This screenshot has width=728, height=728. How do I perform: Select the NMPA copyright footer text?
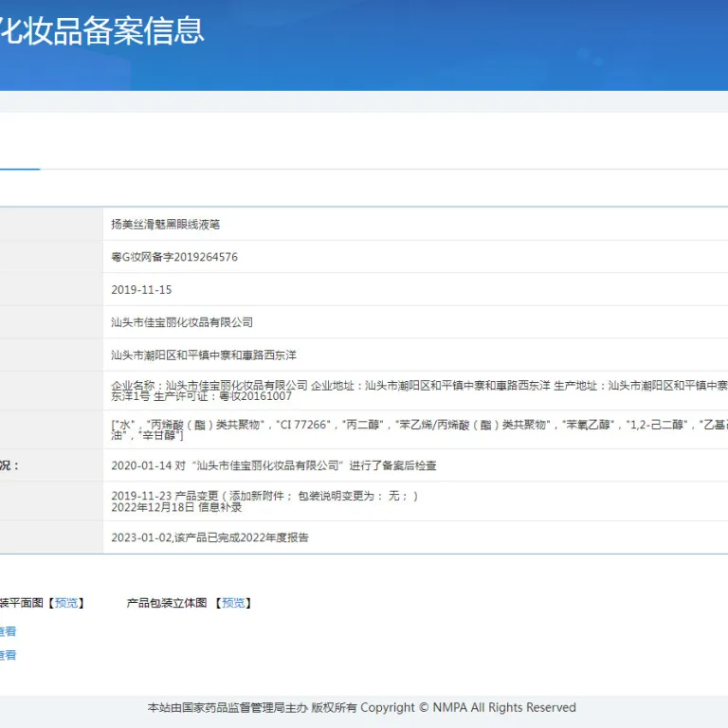(x=362, y=707)
